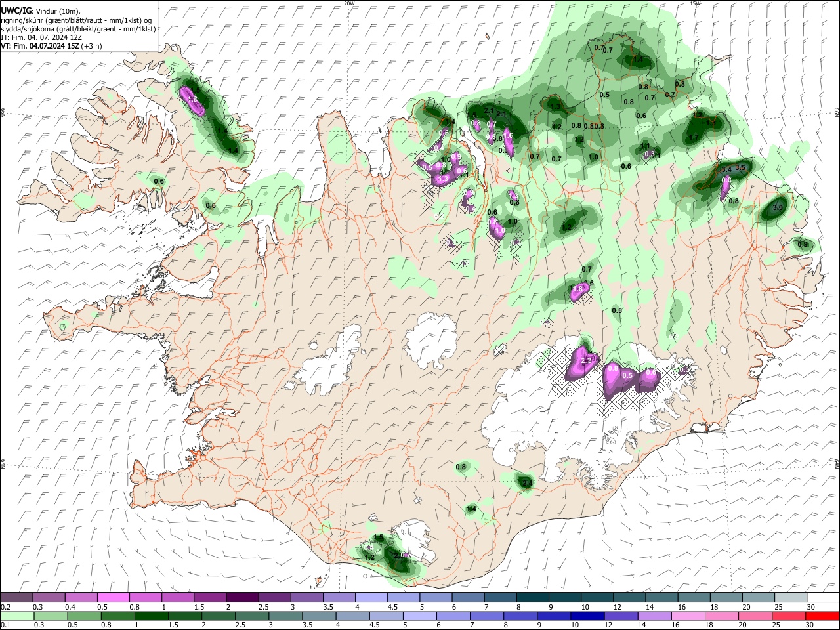Click the 'UWC/IG: Vindur (10m),' title line

[x=41, y=11]
